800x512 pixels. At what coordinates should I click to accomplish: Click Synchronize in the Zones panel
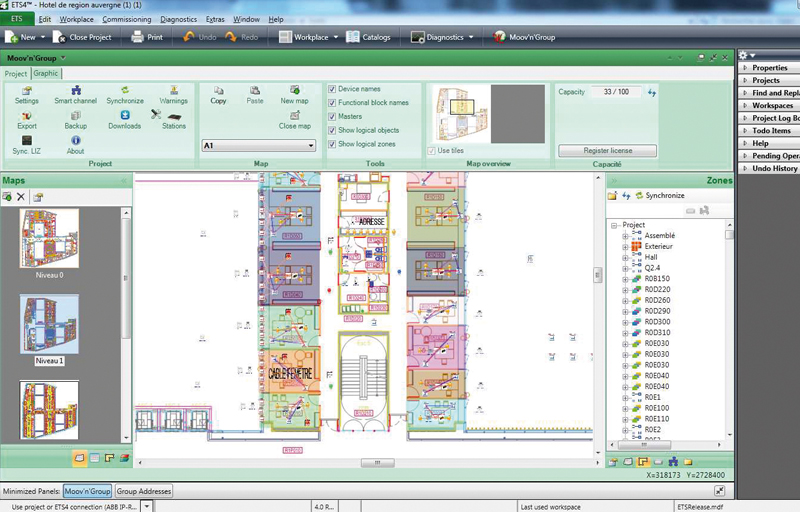[x=660, y=195]
